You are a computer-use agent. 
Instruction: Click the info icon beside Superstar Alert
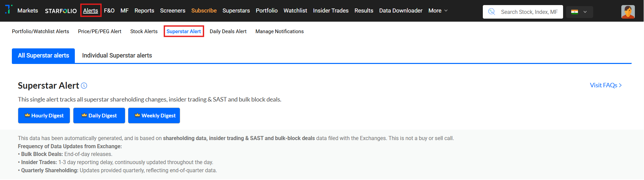[84, 86]
